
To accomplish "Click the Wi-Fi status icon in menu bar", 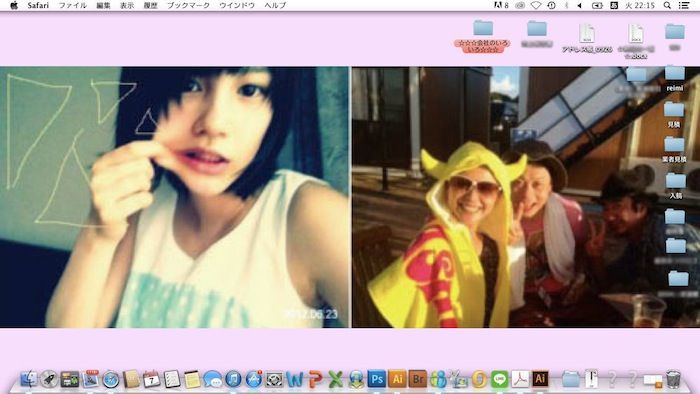I will point(536,5).
